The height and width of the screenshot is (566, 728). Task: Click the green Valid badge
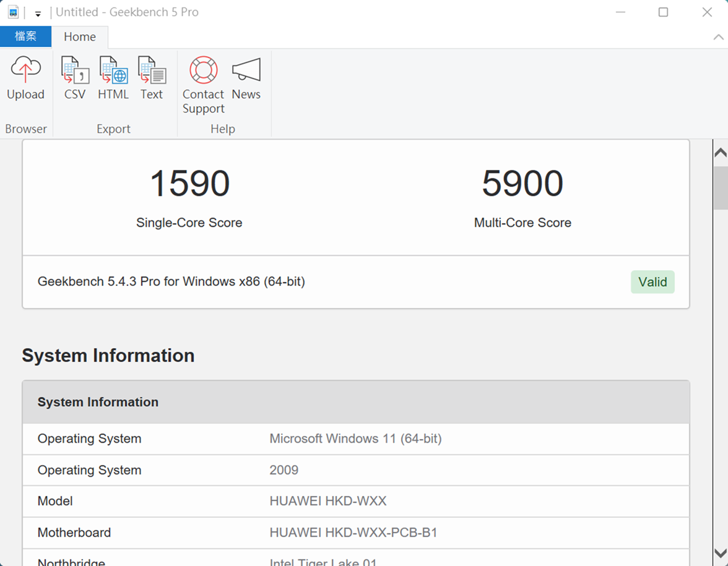652,282
